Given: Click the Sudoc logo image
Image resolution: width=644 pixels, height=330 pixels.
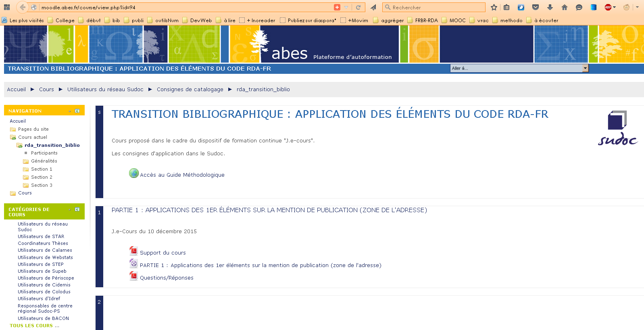Looking at the screenshot, I should (617, 128).
